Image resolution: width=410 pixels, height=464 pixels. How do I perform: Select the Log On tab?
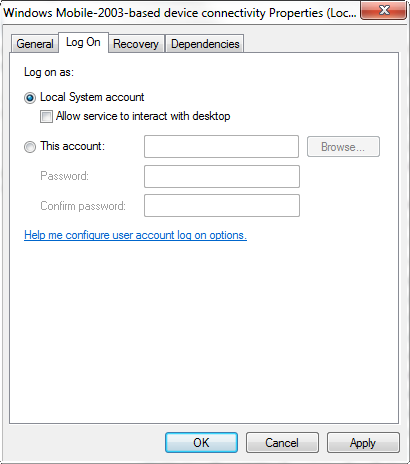83,42
